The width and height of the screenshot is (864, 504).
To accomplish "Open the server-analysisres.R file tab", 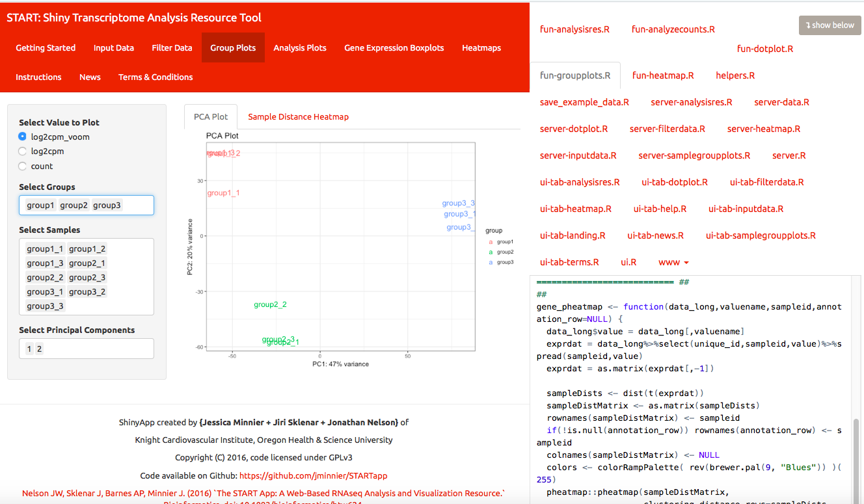I will (x=692, y=102).
